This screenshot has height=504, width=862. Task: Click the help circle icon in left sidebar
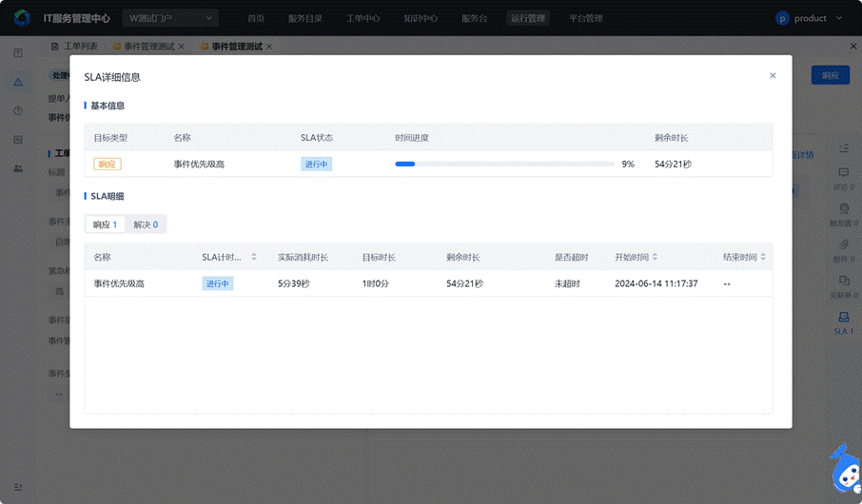coord(18,110)
